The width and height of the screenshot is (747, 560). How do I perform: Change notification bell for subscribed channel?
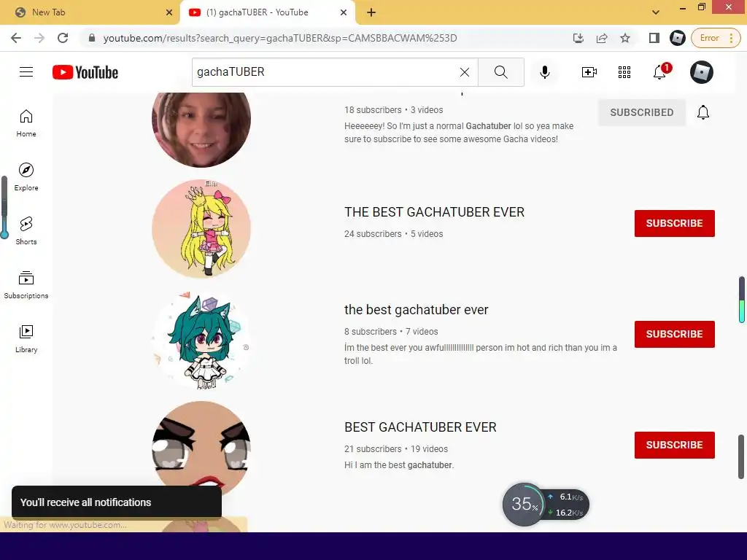point(703,112)
